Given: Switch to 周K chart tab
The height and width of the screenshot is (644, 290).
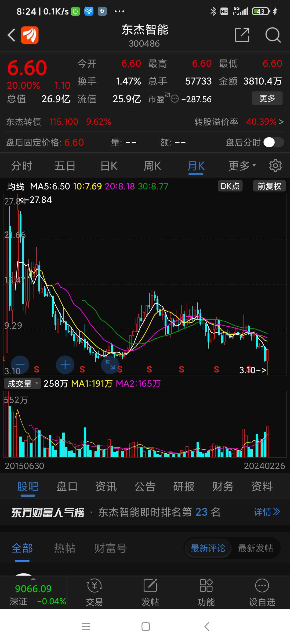Looking at the screenshot, I should pyautogui.click(x=152, y=166).
